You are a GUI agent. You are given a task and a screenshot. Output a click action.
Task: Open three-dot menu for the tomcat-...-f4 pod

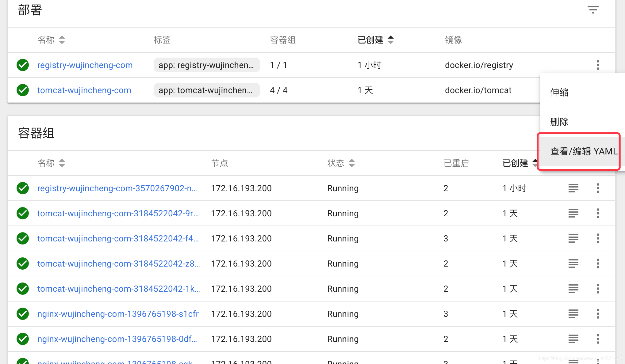pyautogui.click(x=598, y=238)
